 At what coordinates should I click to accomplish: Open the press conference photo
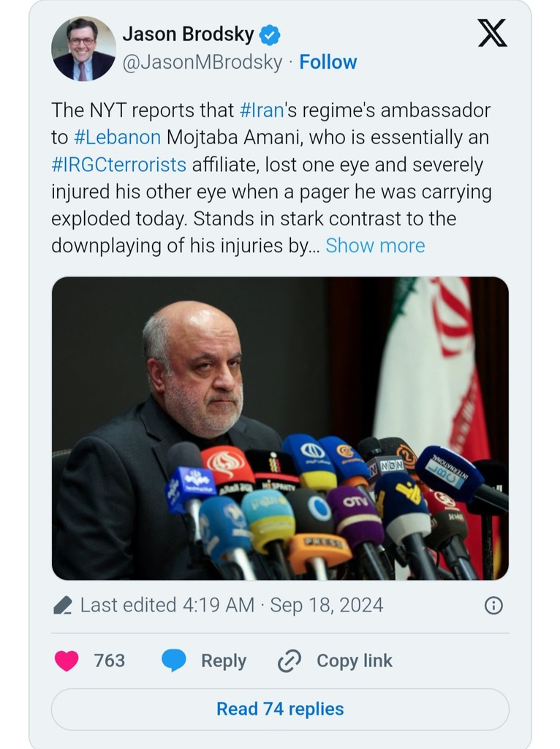[x=280, y=428]
